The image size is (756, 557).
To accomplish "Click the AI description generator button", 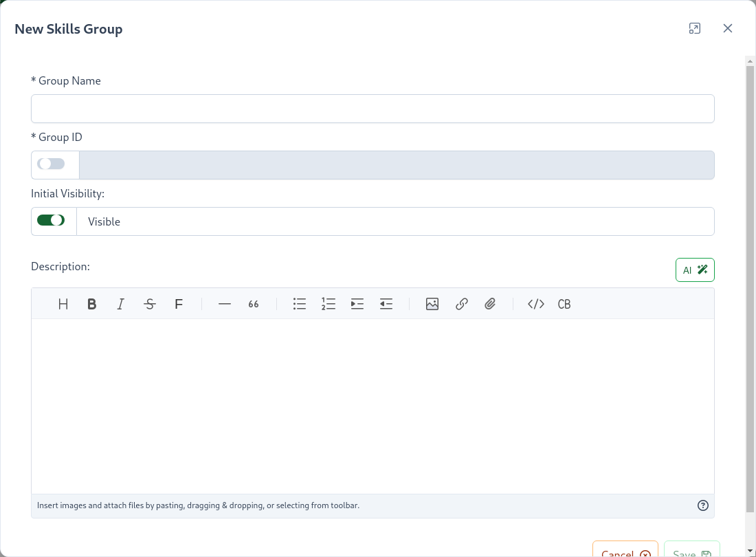I will (x=695, y=270).
